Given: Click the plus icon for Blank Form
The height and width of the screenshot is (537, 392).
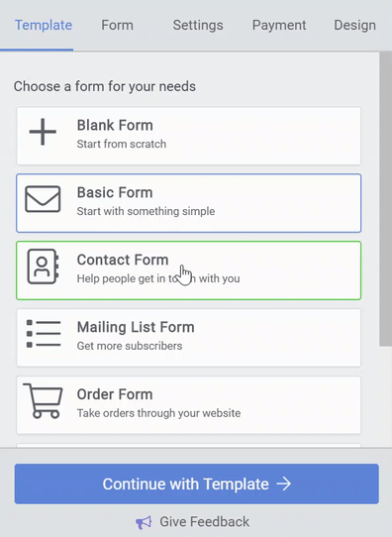Looking at the screenshot, I should pyautogui.click(x=43, y=132).
